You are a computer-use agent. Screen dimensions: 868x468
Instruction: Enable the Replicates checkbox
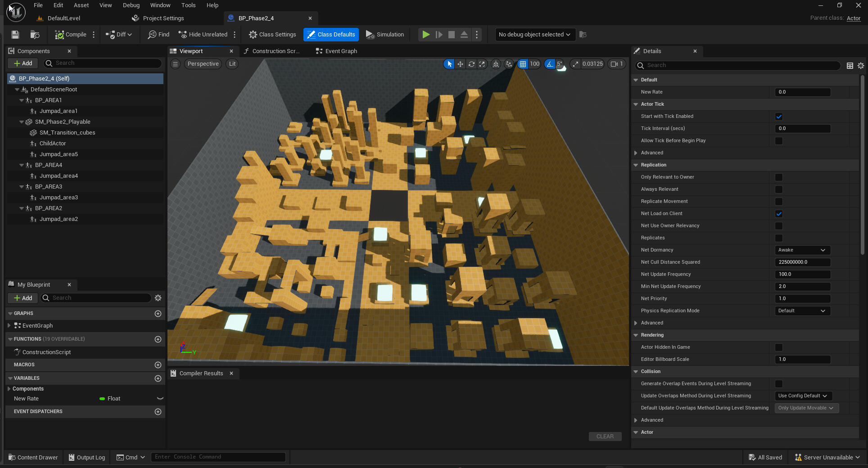click(x=779, y=238)
